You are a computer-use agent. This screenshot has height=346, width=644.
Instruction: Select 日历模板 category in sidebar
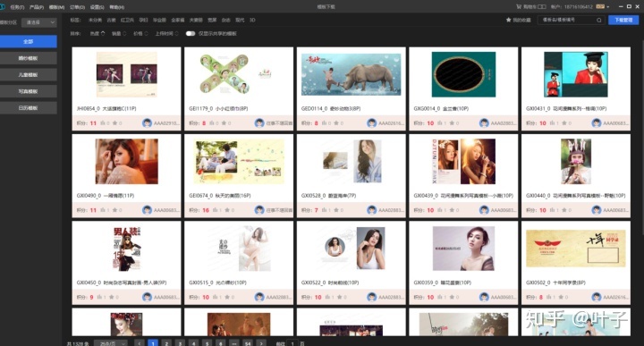click(29, 107)
